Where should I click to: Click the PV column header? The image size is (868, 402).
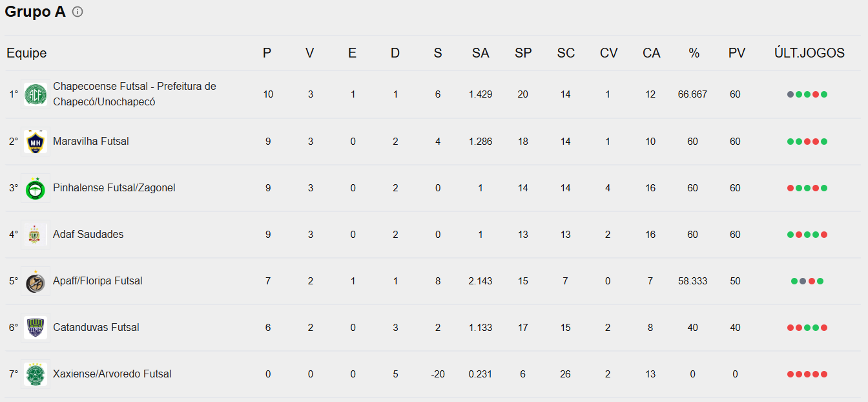coord(737,53)
